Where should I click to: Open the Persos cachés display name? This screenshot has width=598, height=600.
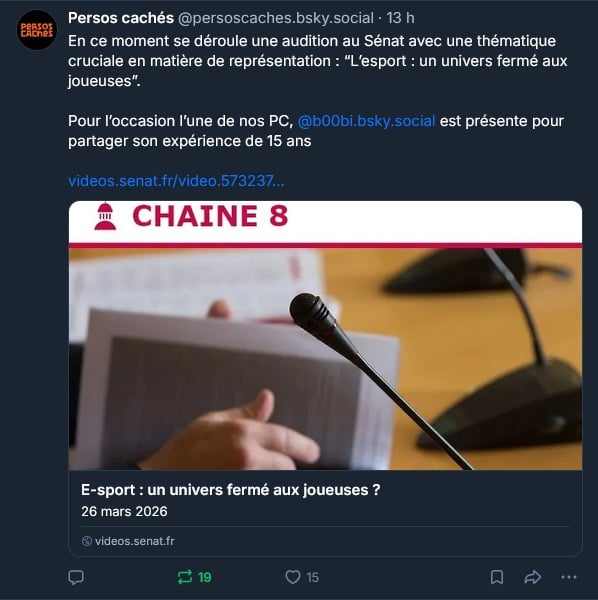pyautogui.click(x=121, y=18)
